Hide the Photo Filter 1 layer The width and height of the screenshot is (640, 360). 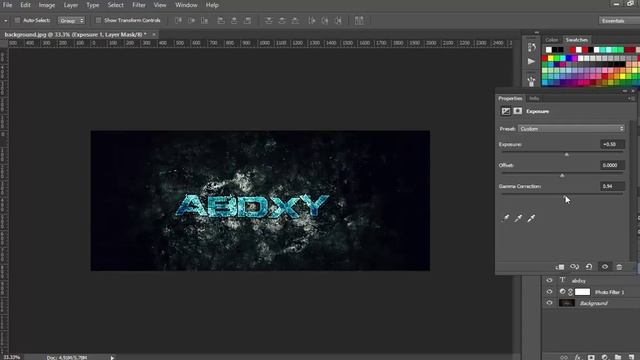coord(549,292)
